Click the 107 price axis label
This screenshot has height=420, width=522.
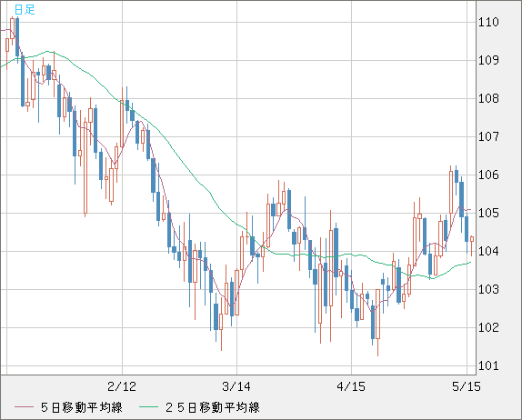tap(488, 136)
